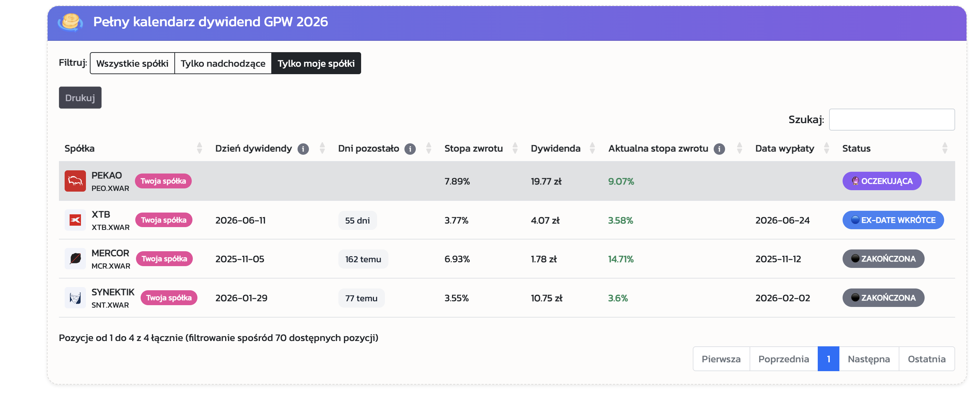Click the Szukaj search input field

[x=891, y=120]
